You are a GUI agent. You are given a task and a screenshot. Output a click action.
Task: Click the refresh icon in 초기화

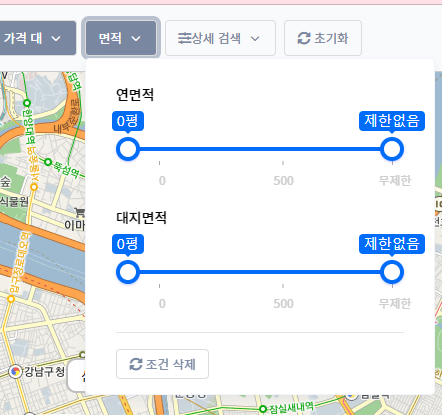(x=304, y=38)
